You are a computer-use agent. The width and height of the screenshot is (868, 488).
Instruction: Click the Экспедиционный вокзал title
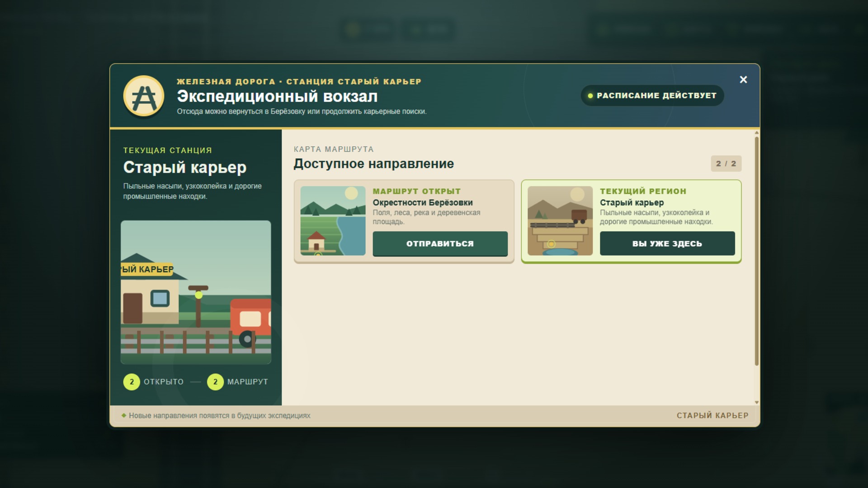point(277,96)
